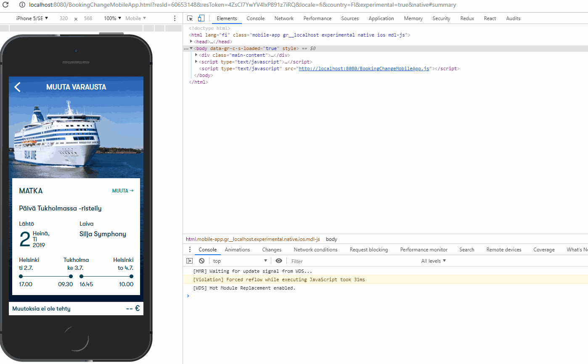The image size is (588, 364).
Task: Open the Search drawer tab
Action: (x=467, y=250)
